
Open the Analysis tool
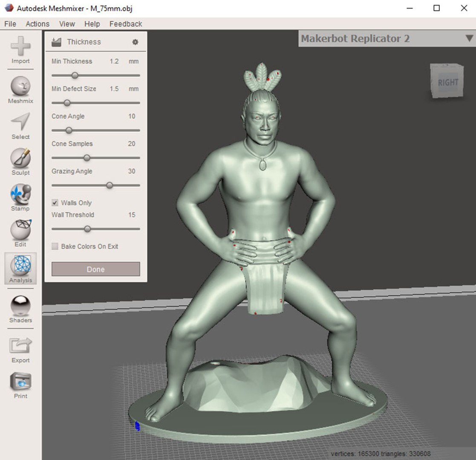click(x=20, y=268)
